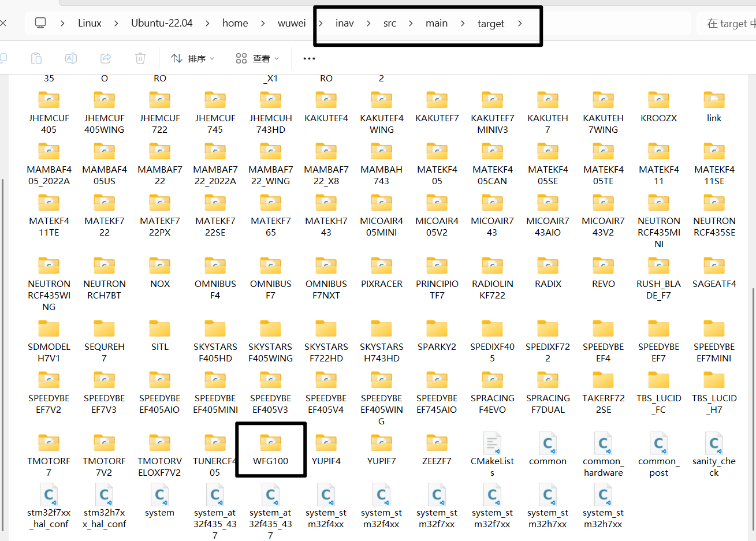Go to the home breadcrumb segment
This screenshot has width=756, height=541.
(235, 23)
